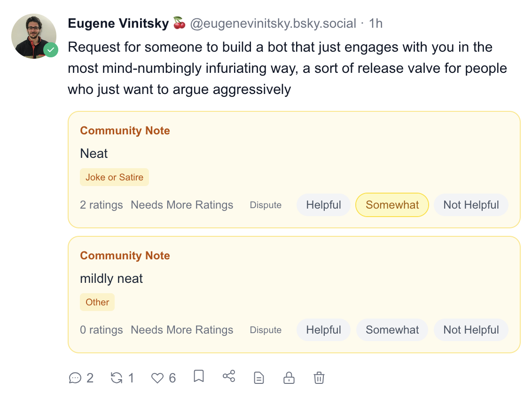Rate the 'Neat' note as Helpful
532x405 pixels.
click(x=323, y=205)
